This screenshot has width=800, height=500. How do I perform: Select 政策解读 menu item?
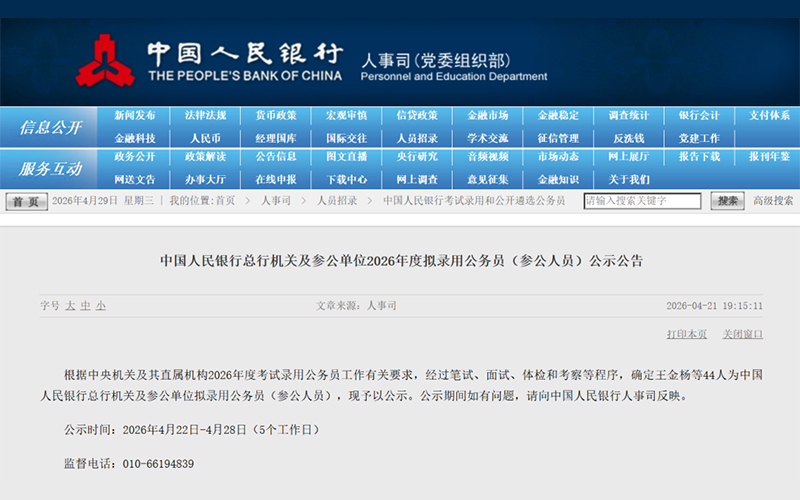coord(205,157)
